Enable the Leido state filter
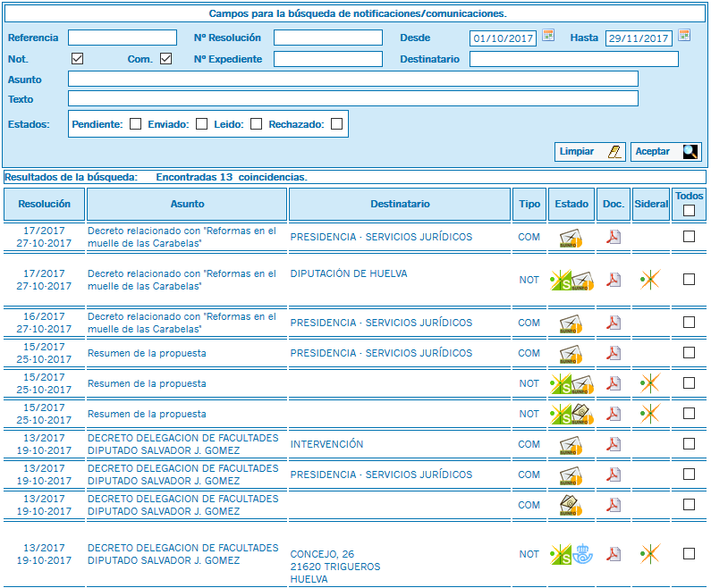The image size is (711, 588). pos(256,123)
